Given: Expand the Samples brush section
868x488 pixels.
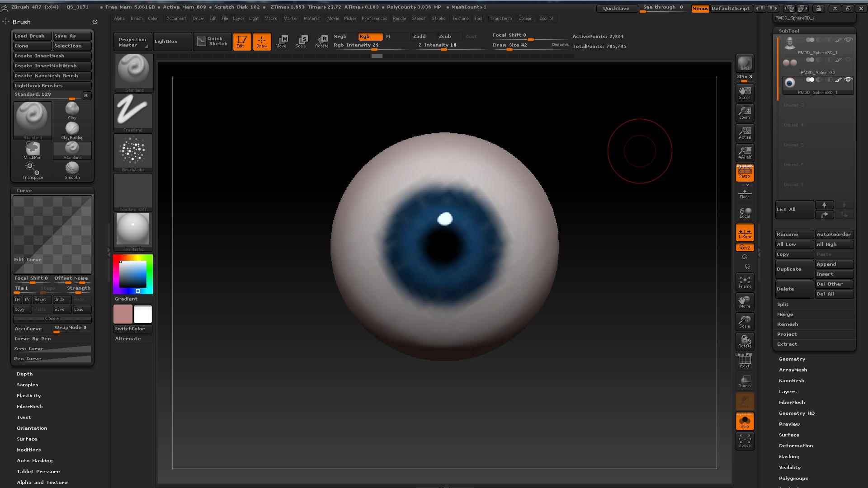Looking at the screenshot, I should pyautogui.click(x=28, y=385).
